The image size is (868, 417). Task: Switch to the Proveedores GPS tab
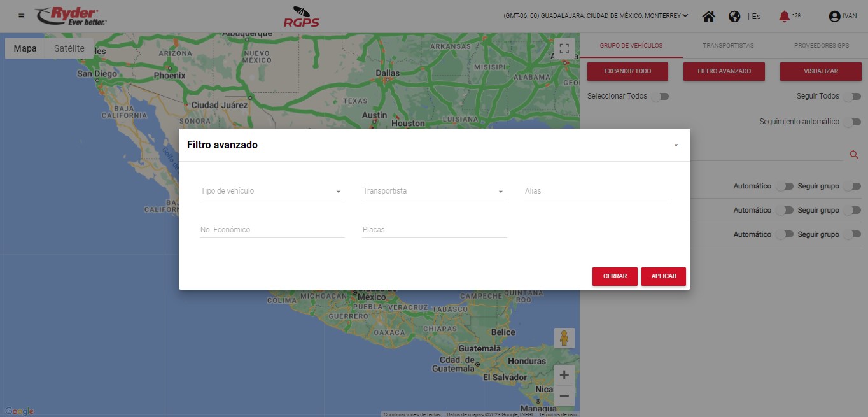pyautogui.click(x=821, y=46)
